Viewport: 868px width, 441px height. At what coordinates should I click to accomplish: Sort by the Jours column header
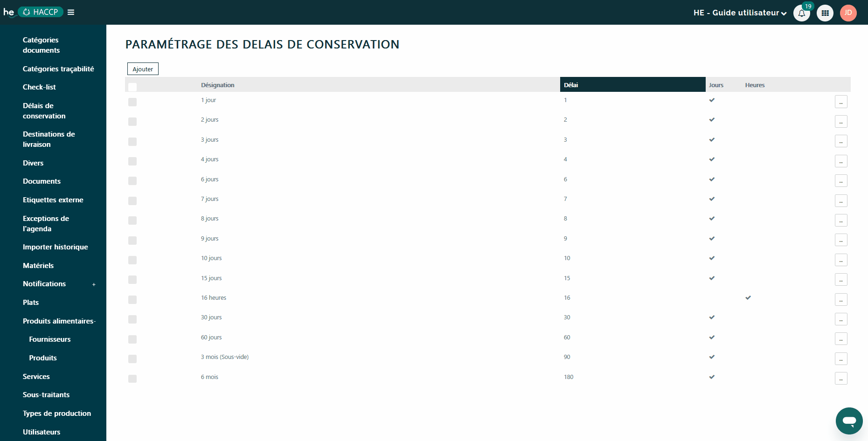click(716, 85)
